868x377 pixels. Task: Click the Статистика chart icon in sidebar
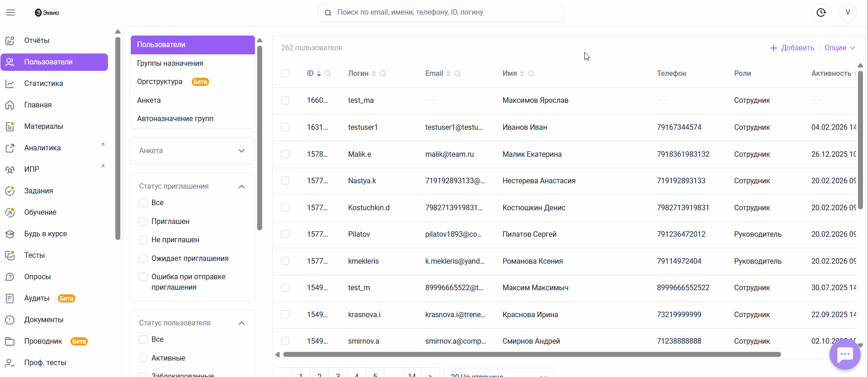tap(10, 84)
